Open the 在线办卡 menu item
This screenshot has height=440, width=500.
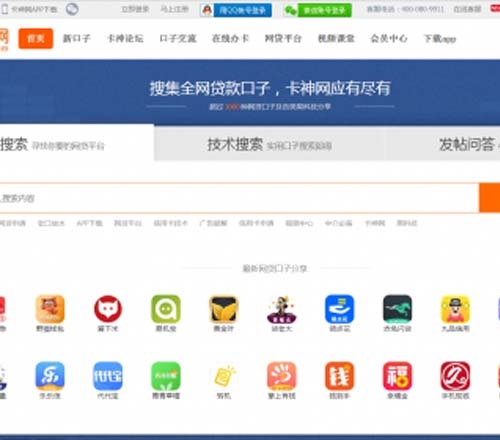(230, 38)
